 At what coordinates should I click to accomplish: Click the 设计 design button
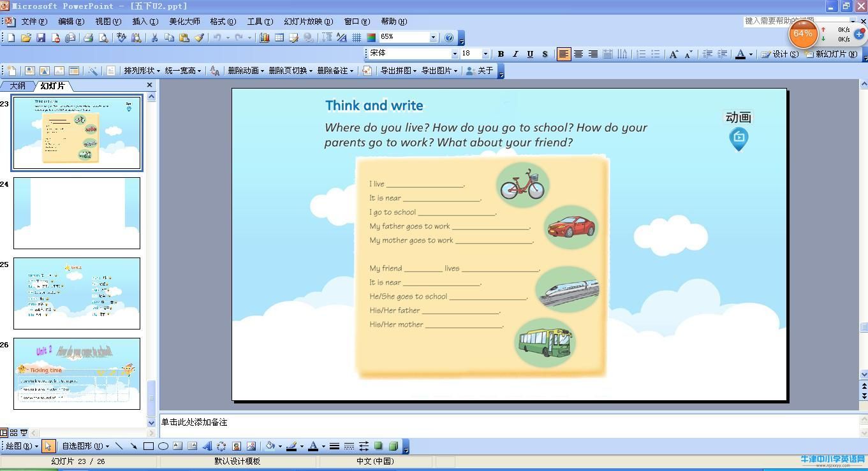[779, 54]
